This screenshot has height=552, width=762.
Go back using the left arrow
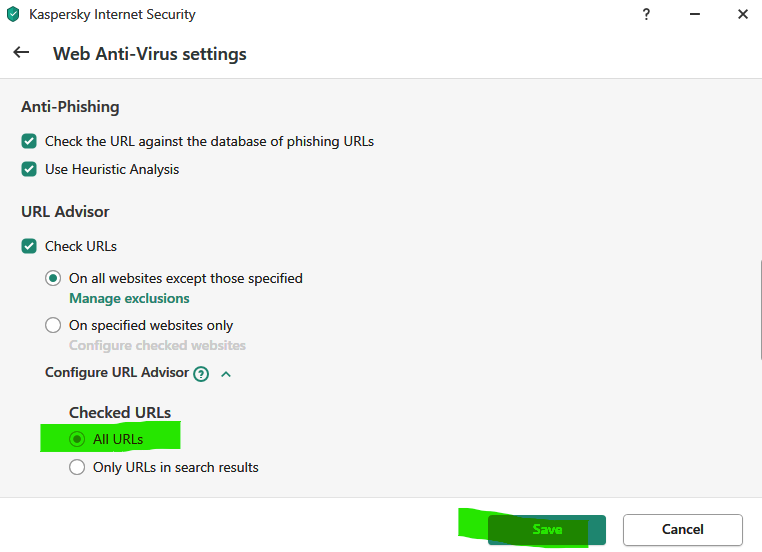click(21, 53)
